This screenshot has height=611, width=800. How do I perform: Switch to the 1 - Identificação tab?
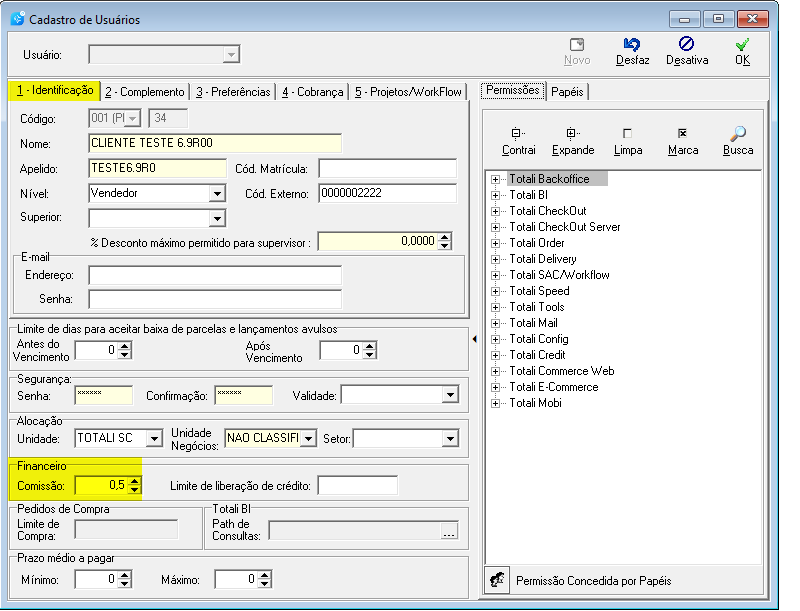coord(55,91)
